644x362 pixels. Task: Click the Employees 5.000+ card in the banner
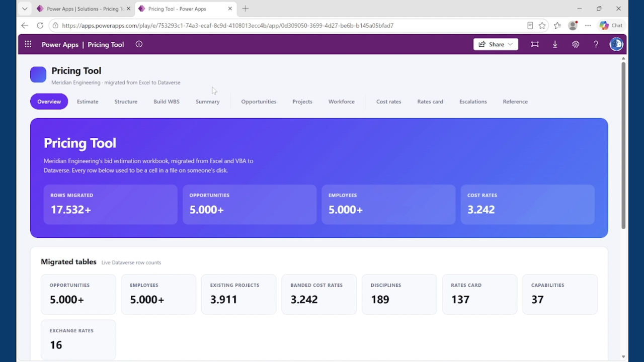point(388,204)
